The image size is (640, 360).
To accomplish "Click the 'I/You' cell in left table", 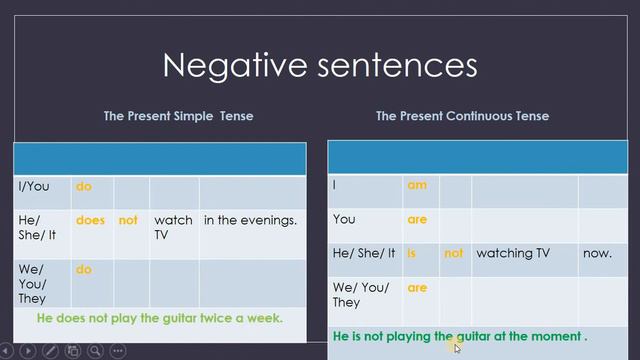I will pos(42,192).
